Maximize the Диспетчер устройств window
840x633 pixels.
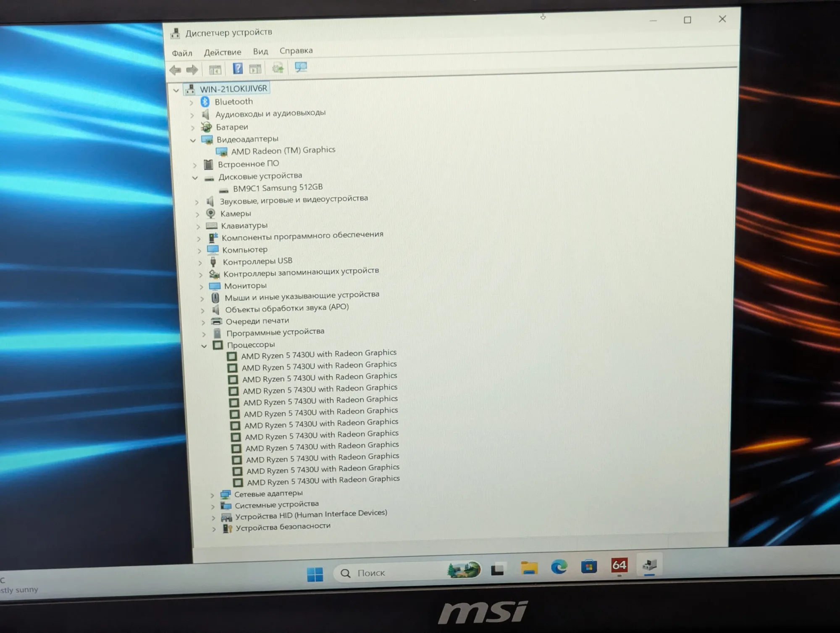688,20
